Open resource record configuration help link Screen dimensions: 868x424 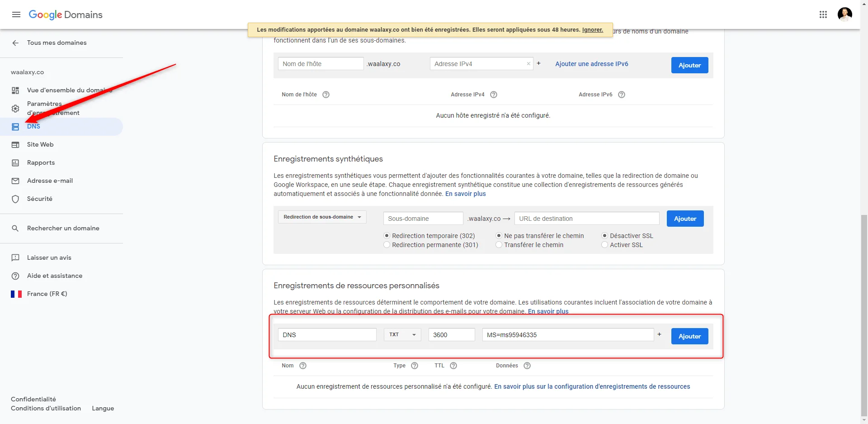592,386
